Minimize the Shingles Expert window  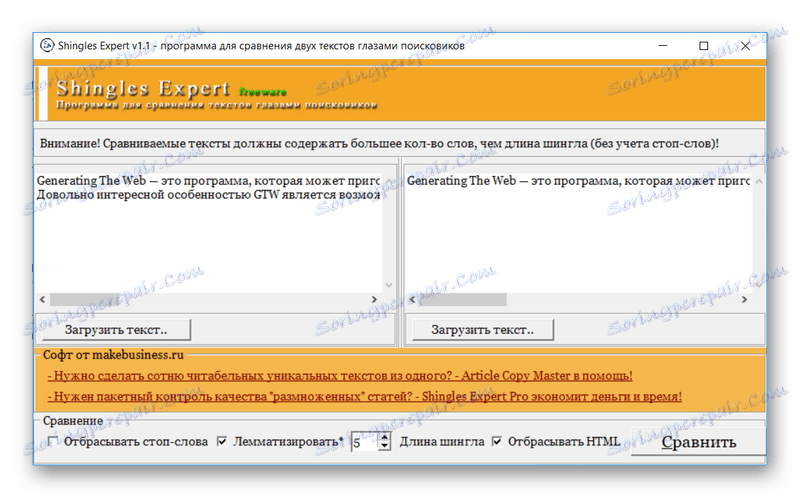tap(663, 45)
